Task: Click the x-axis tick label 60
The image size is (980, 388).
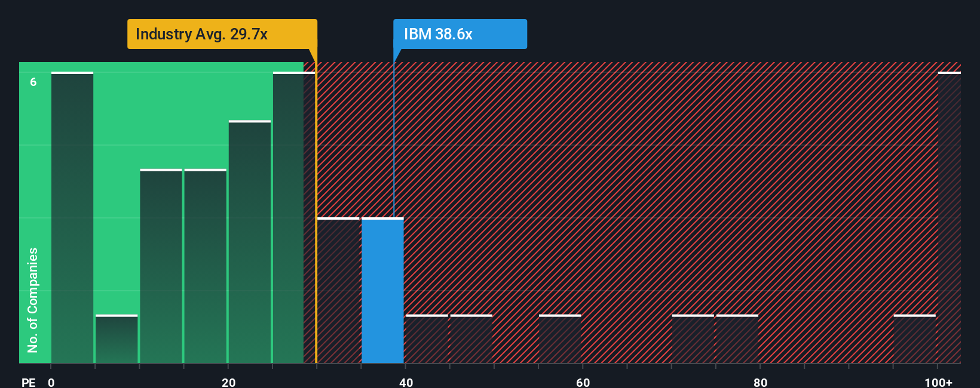Action: click(583, 383)
